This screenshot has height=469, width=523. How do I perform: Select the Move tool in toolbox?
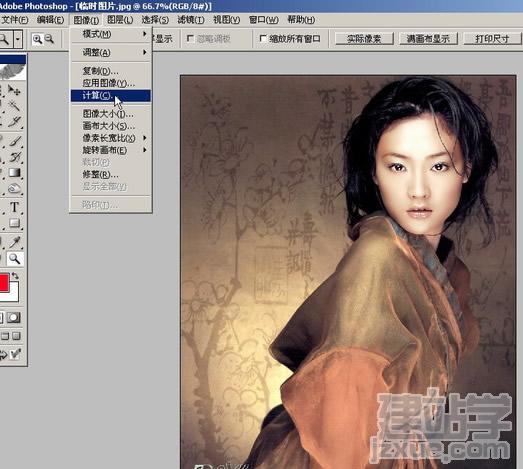coord(14,90)
